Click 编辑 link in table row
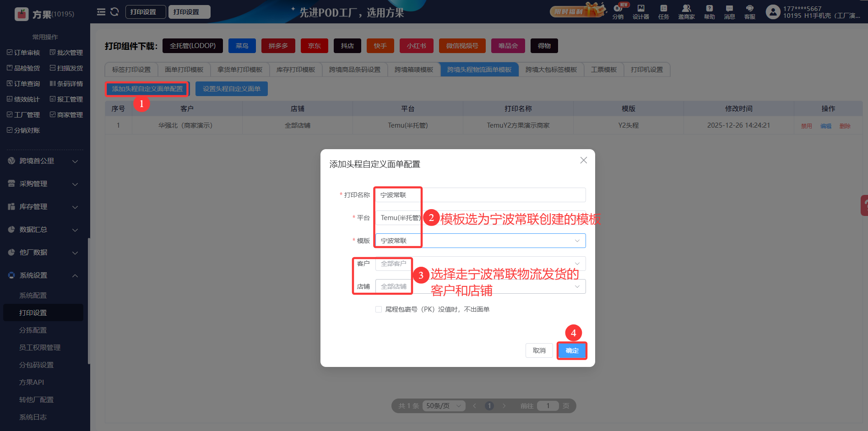868x431 pixels. point(826,126)
